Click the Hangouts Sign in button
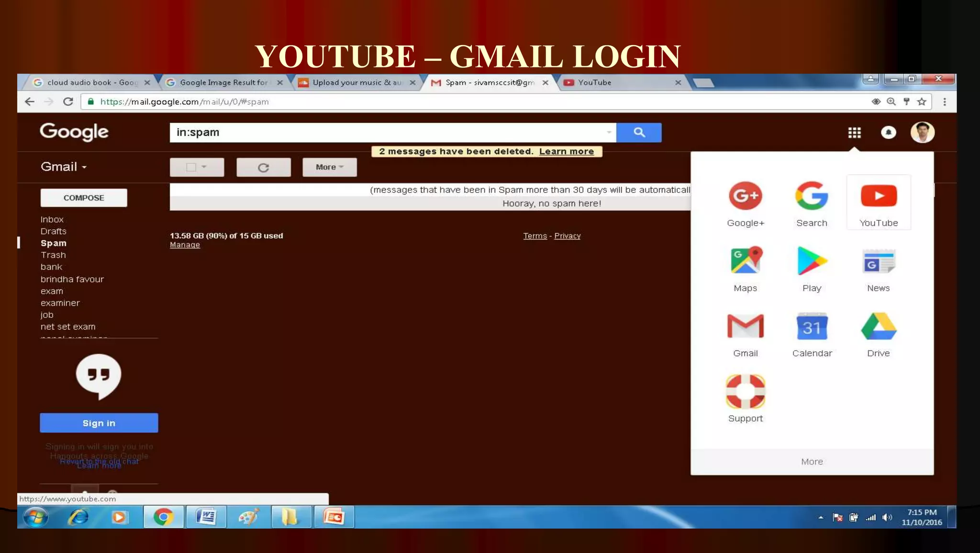Screen dimensions: 980x553 99,423
